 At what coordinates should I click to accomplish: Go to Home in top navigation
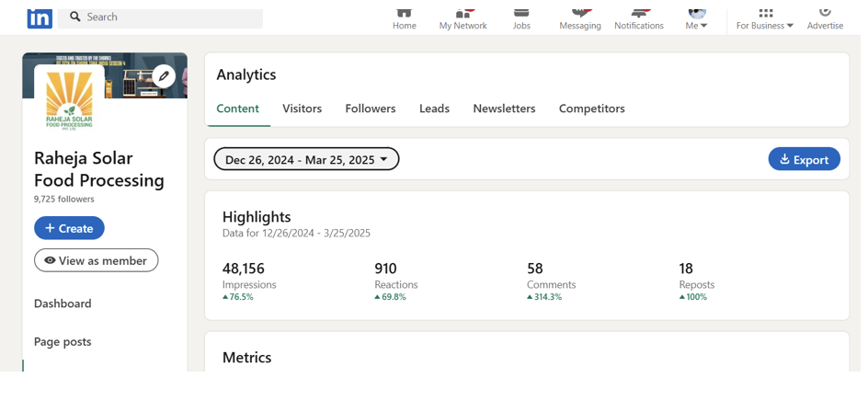[404, 19]
